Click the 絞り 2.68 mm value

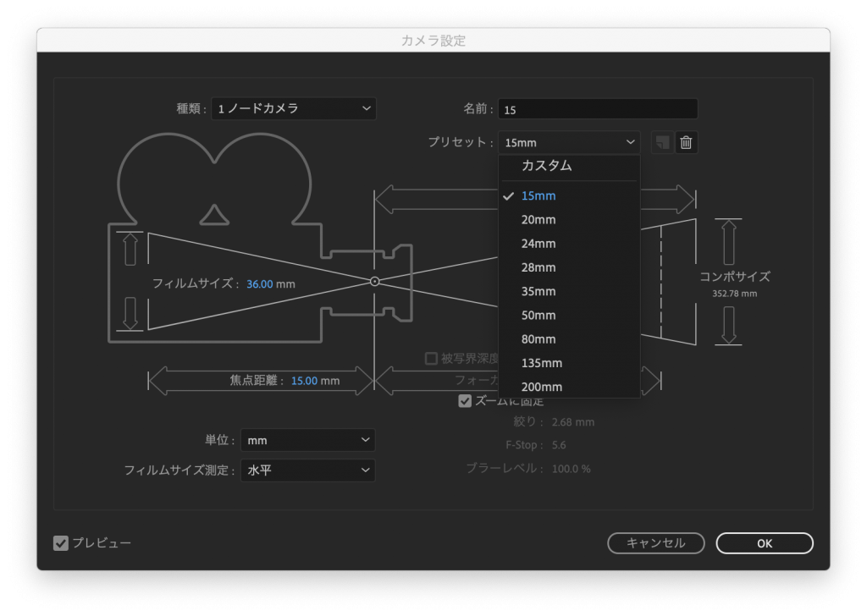point(573,422)
